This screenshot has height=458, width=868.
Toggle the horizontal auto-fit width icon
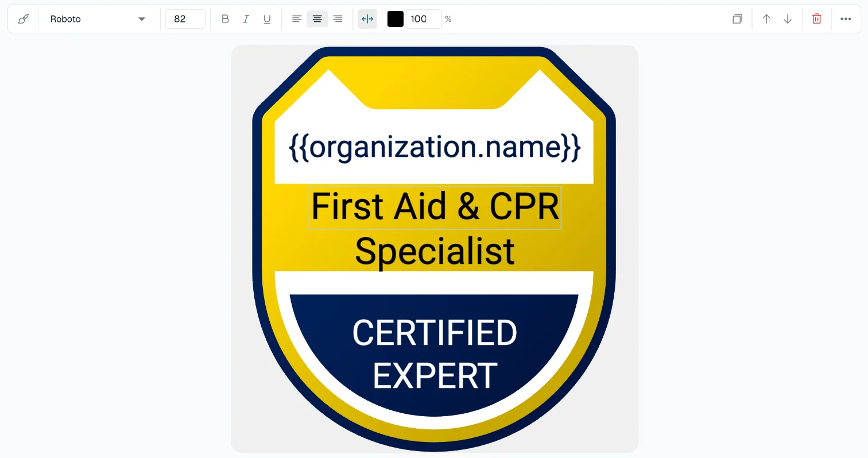(x=367, y=19)
